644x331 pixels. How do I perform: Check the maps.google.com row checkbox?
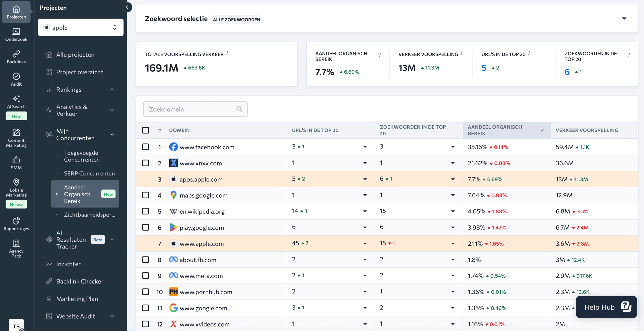(145, 195)
